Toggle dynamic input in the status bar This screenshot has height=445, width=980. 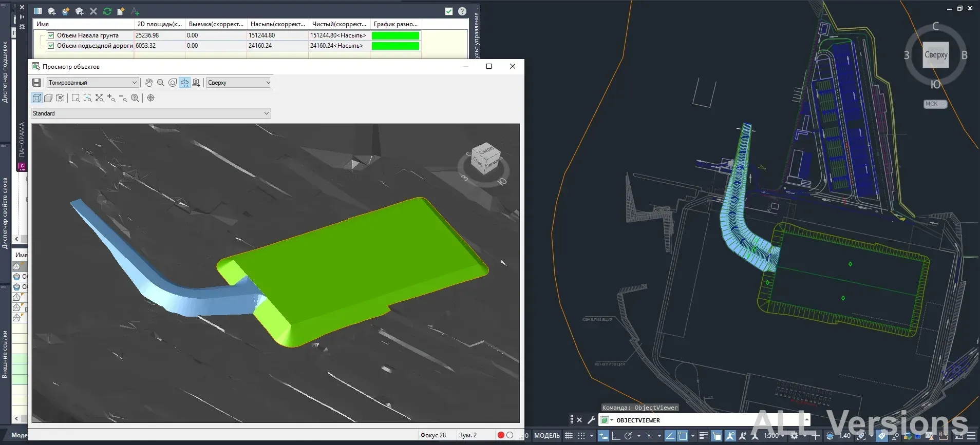point(604,436)
